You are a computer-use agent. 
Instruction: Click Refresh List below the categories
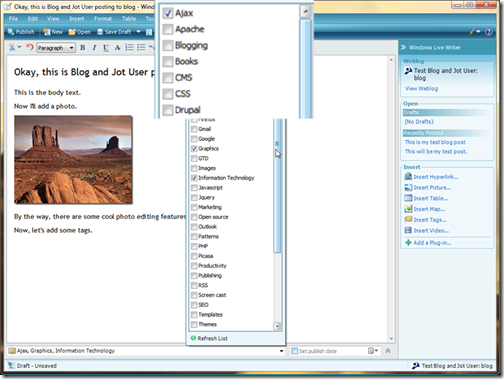(x=212, y=338)
